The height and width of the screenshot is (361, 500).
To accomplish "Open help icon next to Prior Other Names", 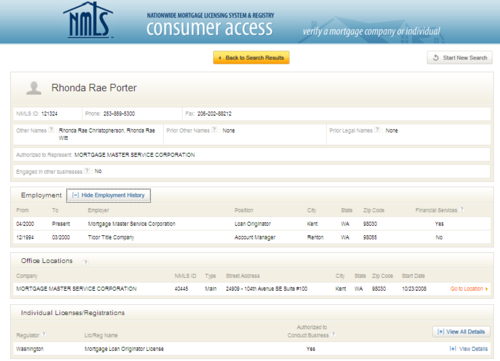I will (x=214, y=130).
